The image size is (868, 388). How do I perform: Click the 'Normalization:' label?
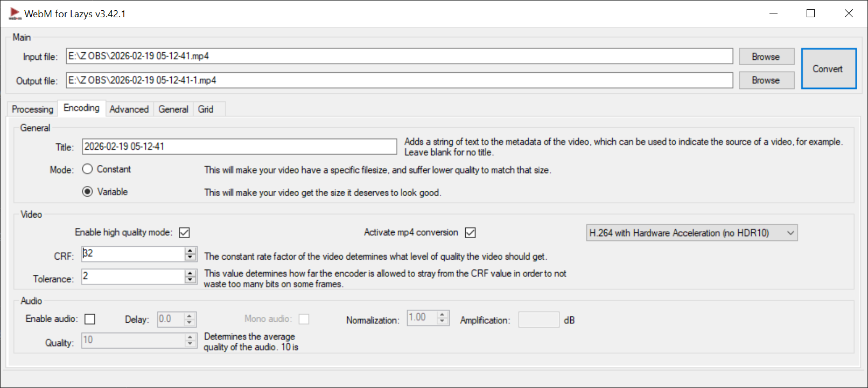[373, 320]
